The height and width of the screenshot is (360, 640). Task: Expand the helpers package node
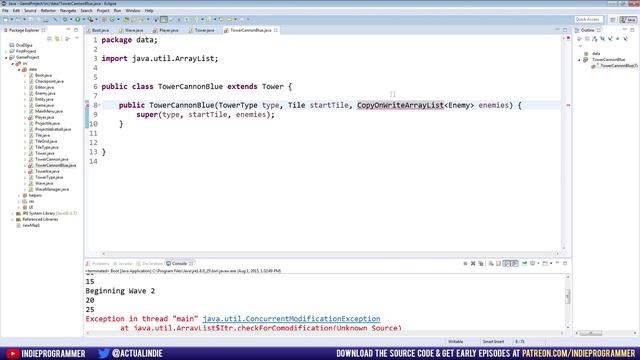point(19,196)
